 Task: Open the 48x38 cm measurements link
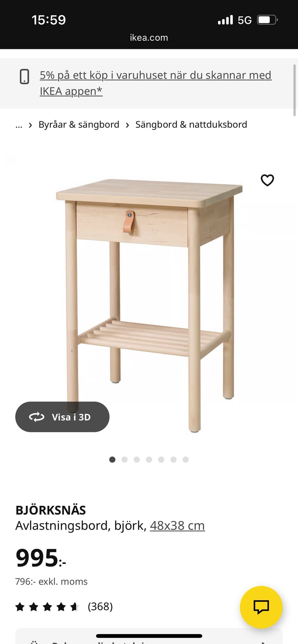(177, 526)
